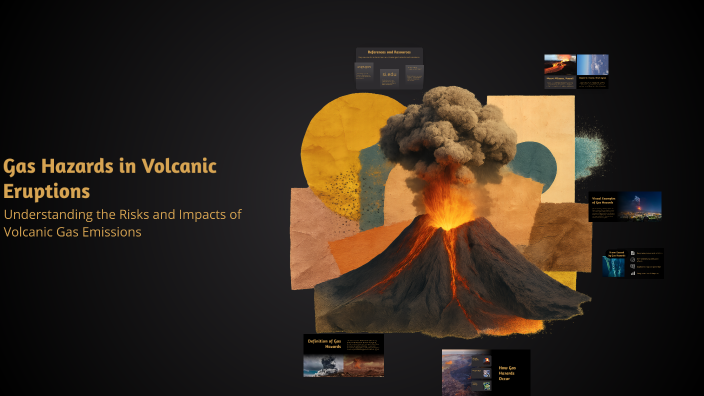The image size is (704, 396).
Task: Open the slide with underwater image and icon list
Action: coord(633,264)
